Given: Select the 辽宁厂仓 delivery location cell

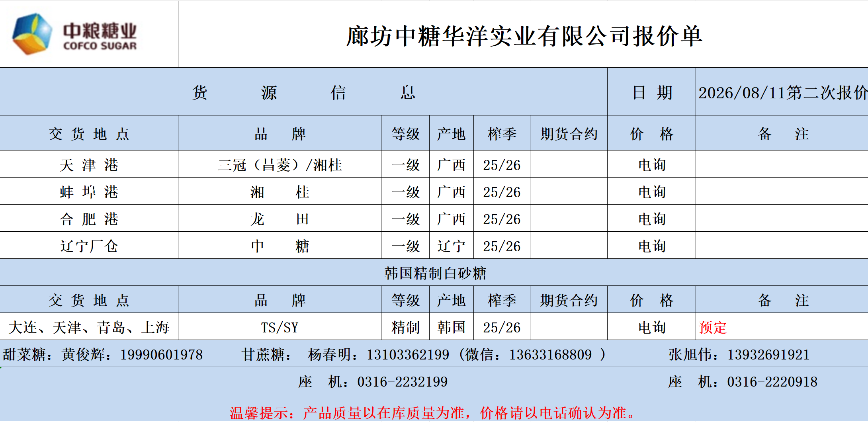Looking at the screenshot, I should click(89, 246).
